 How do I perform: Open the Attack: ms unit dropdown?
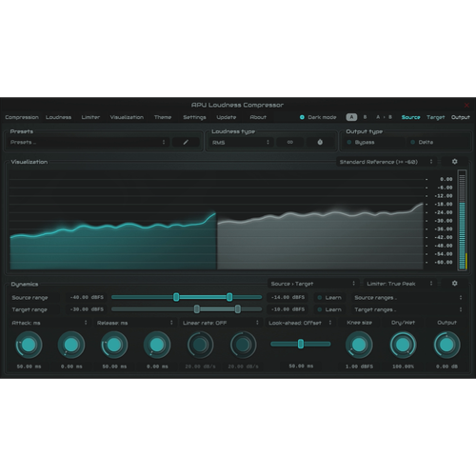[50, 323]
